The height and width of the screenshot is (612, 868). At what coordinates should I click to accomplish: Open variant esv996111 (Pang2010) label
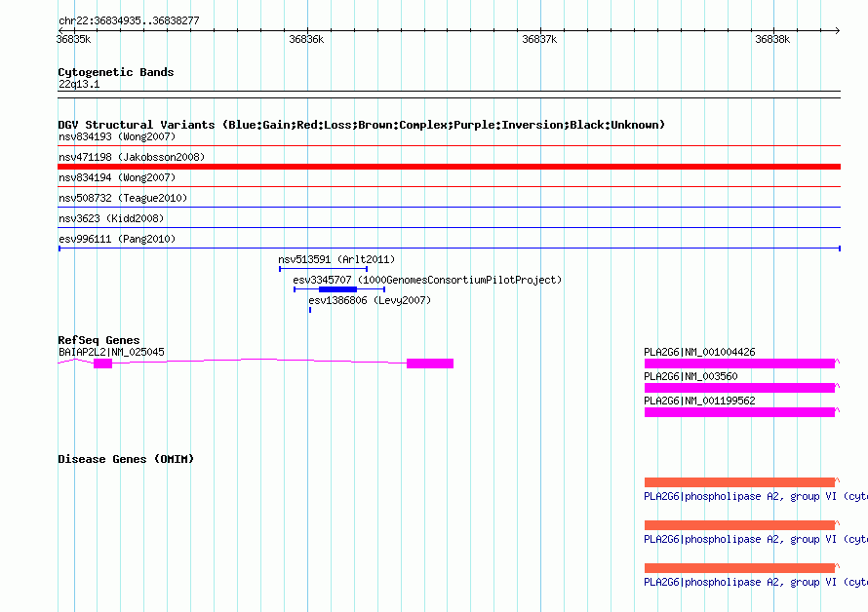point(117,239)
